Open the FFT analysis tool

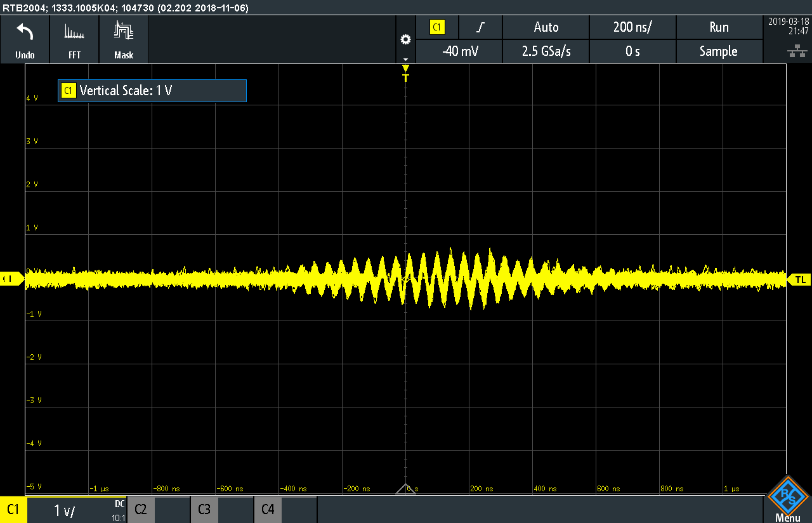[x=74, y=32]
